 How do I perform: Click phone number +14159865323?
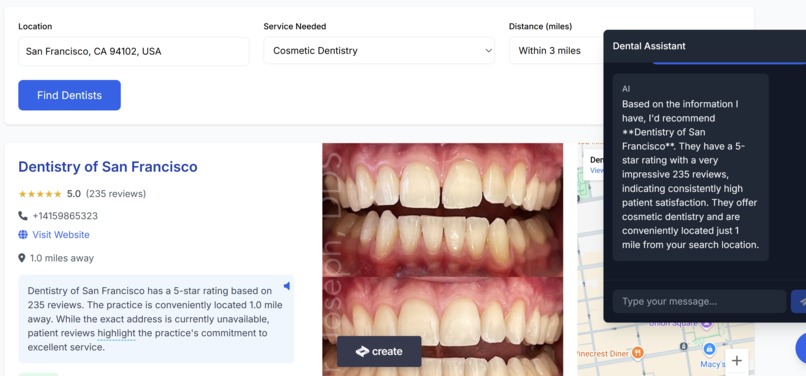tap(65, 216)
